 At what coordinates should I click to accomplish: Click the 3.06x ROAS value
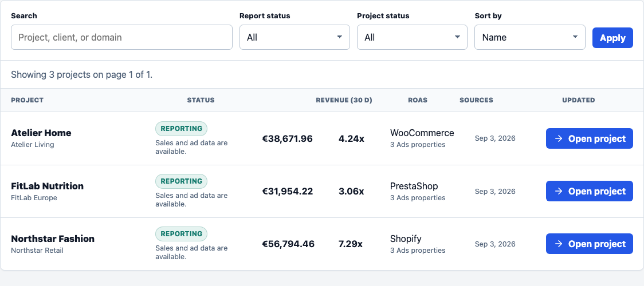[351, 192]
